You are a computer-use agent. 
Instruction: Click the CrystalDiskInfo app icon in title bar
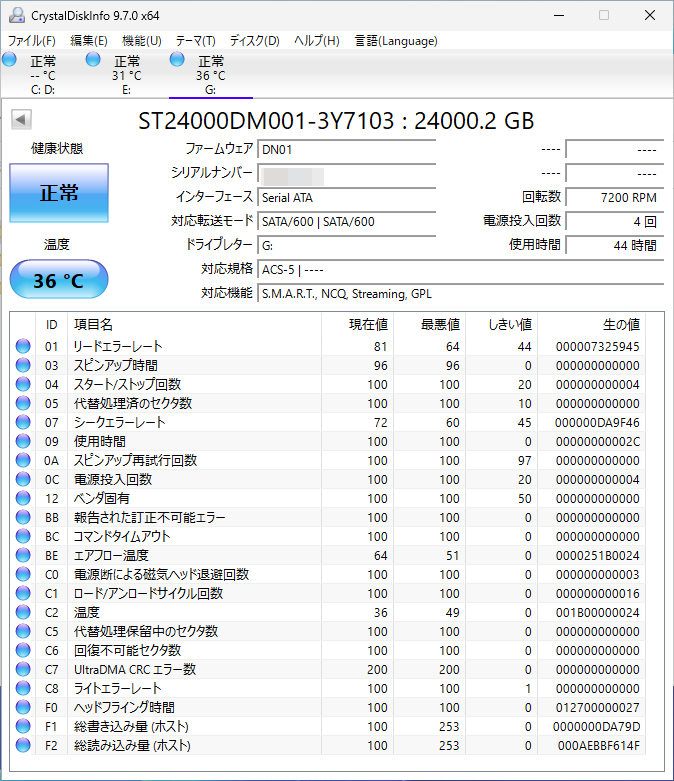(15, 14)
